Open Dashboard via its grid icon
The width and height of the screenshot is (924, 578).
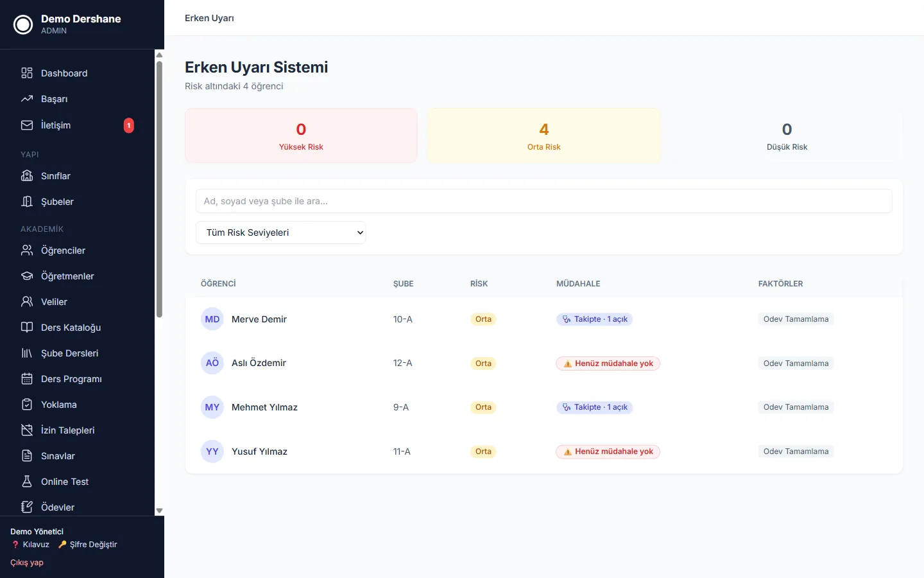coord(27,73)
